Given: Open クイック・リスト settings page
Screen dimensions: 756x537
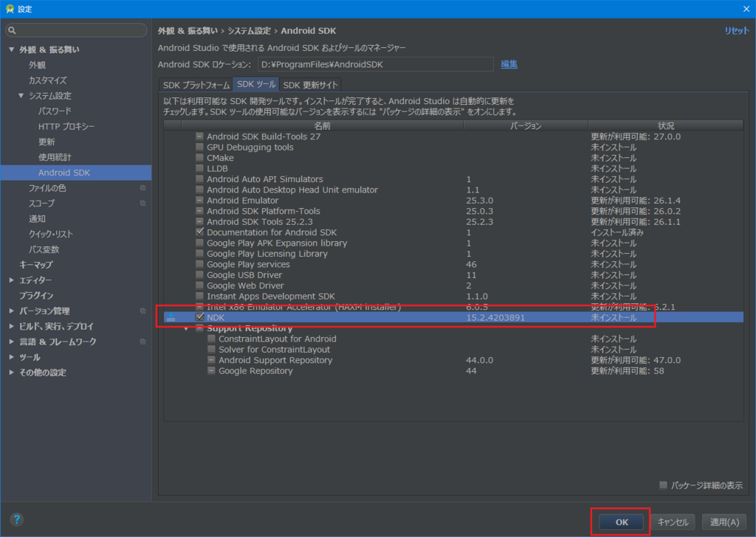Looking at the screenshot, I should tap(51, 234).
